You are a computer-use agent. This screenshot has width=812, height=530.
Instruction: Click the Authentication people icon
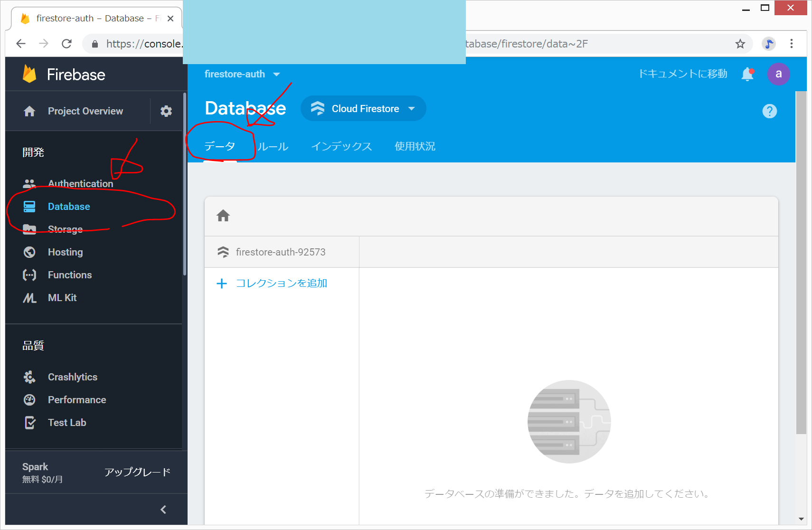click(29, 184)
